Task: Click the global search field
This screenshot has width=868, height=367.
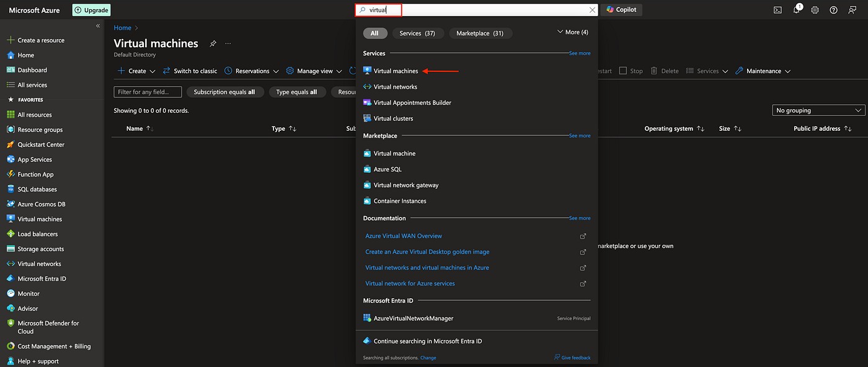Action: coord(476,10)
